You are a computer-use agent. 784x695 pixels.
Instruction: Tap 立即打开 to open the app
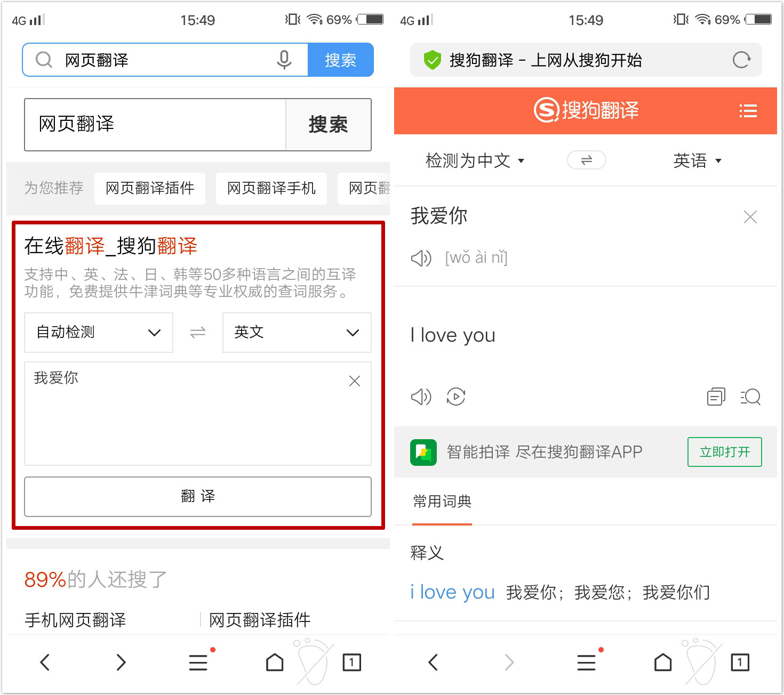724,451
